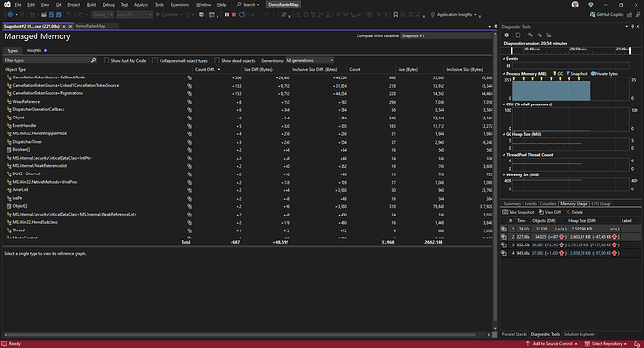
Task: Enable Show Just My Code checkbox
Action: coord(106,61)
